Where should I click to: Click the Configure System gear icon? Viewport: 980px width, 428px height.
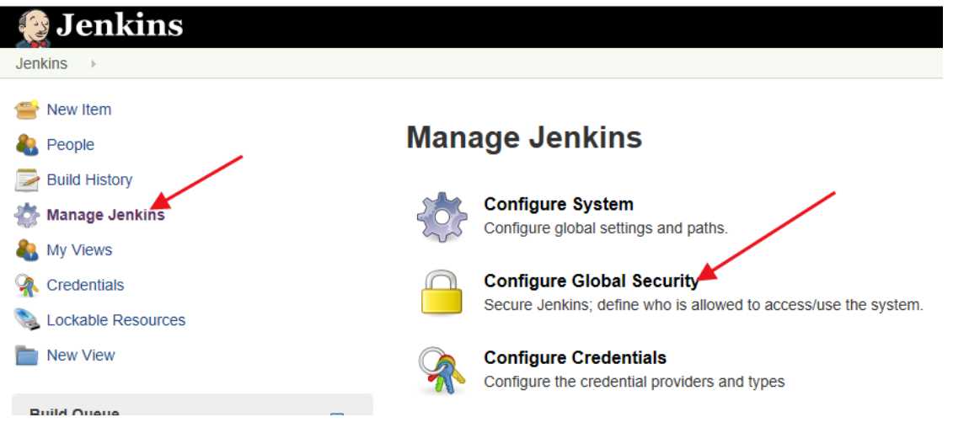click(x=442, y=217)
